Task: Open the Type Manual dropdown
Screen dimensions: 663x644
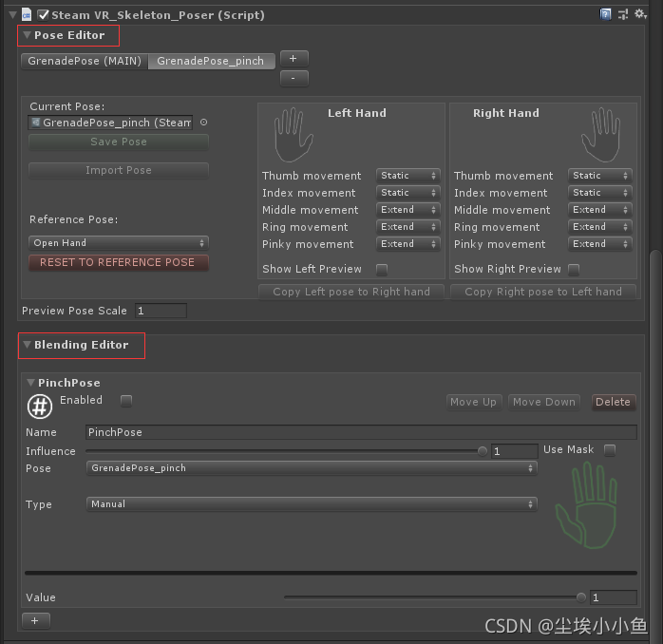Action: tap(312, 504)
